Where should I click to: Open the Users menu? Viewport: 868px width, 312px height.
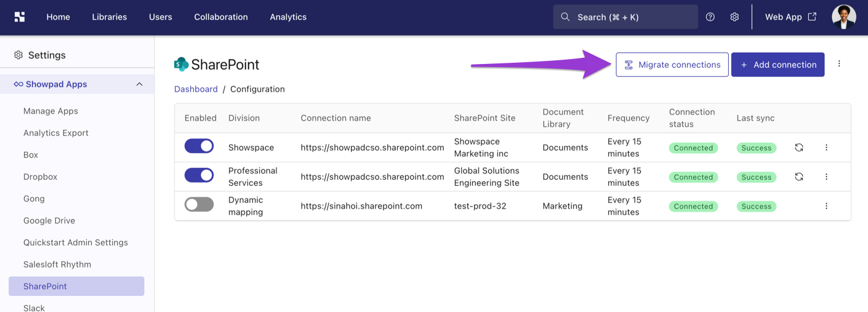point(161,17)
